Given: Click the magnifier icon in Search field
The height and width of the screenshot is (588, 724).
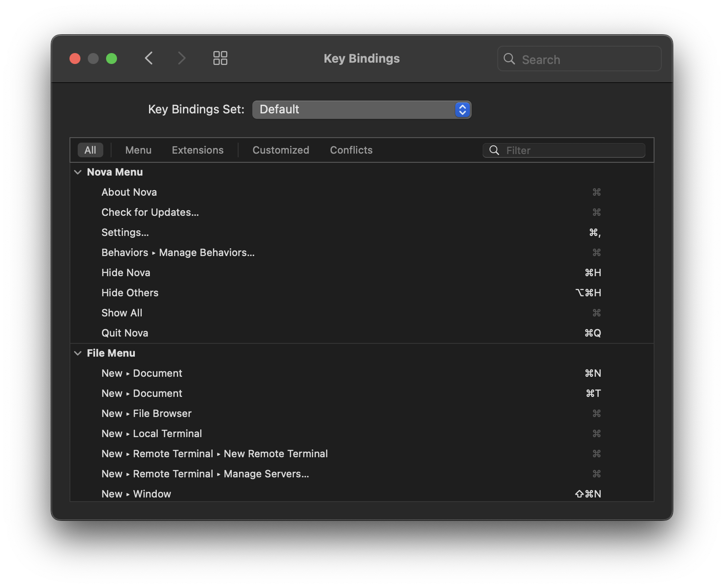Looking at the screenshot, I should point(509,59).
